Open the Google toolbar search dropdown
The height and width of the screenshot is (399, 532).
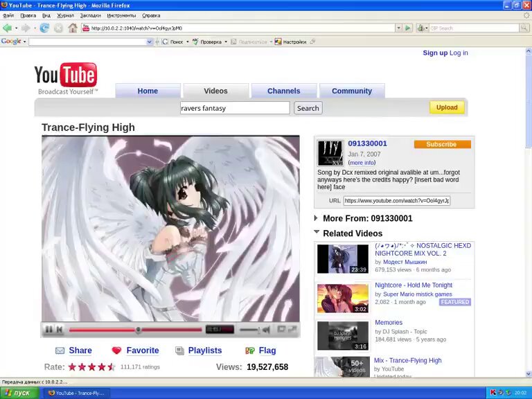tap(150, 42)
